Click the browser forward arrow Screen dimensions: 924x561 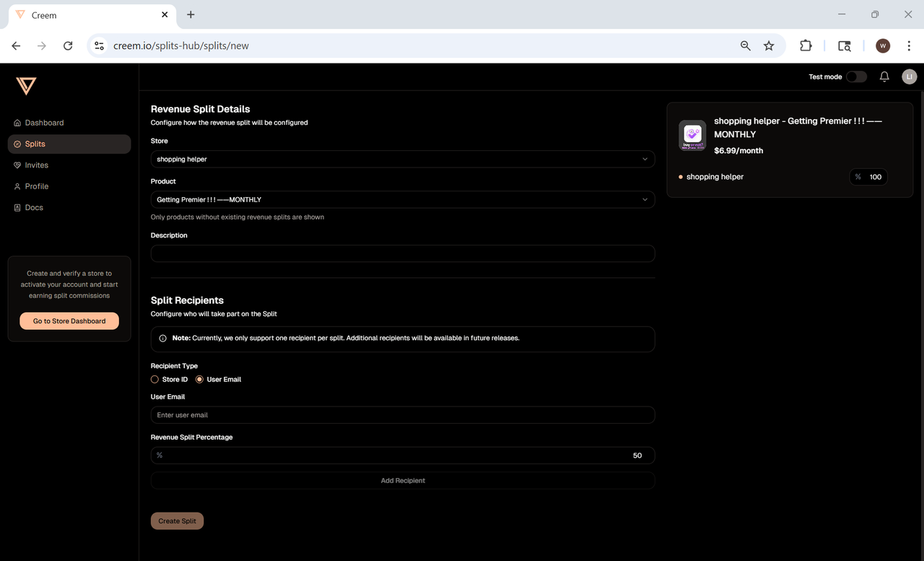click(42, 45)
